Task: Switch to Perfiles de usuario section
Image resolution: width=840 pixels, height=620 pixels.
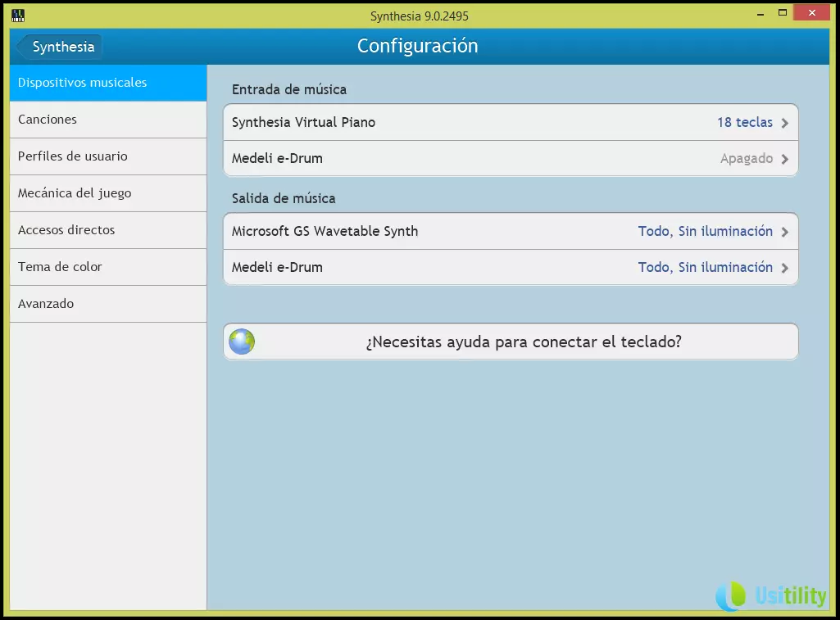Action: (107, 156)
